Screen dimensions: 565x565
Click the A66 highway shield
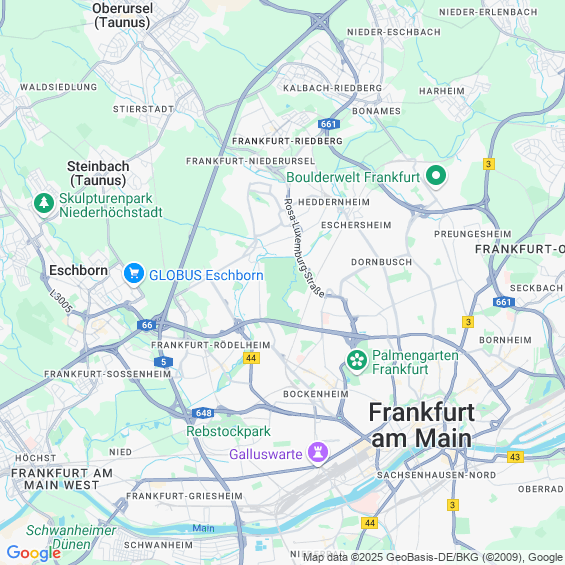147,325
